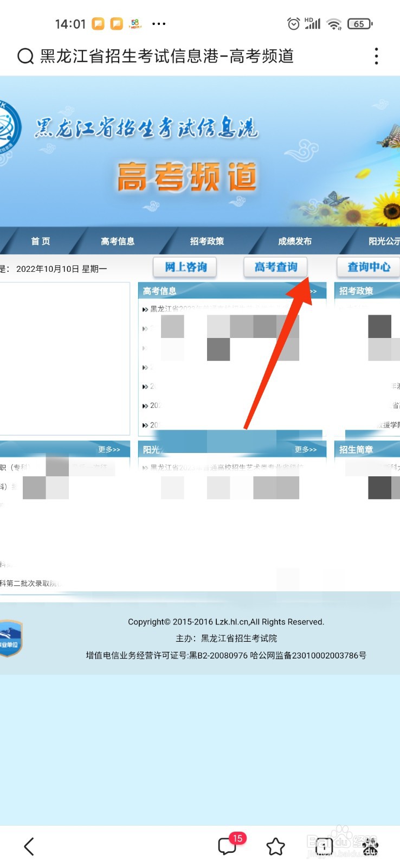400x868 pixels.
Task: Tap the Copyright 2015-2016 Lzk.hl.cn text
Action: coord(226,622)
